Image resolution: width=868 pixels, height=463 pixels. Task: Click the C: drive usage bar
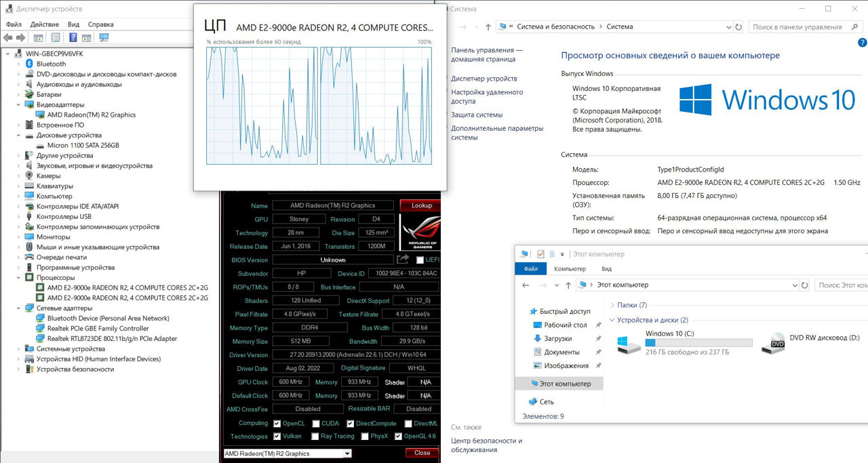click(698, 343)
